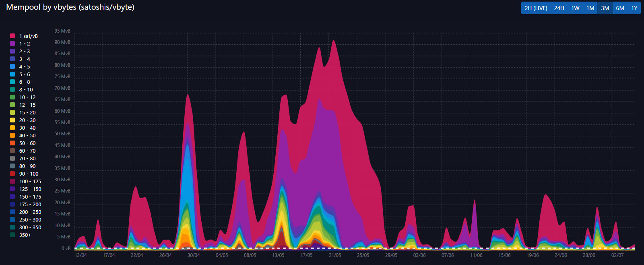Toggle the 50 - 60 legend swatch
Screen dimensions: 644x265
click(x=12, y=143)
